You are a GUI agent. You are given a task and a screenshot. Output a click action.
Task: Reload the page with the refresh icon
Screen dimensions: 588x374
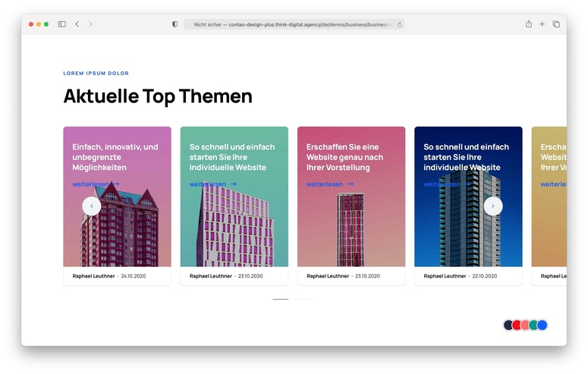coord(399,24)
